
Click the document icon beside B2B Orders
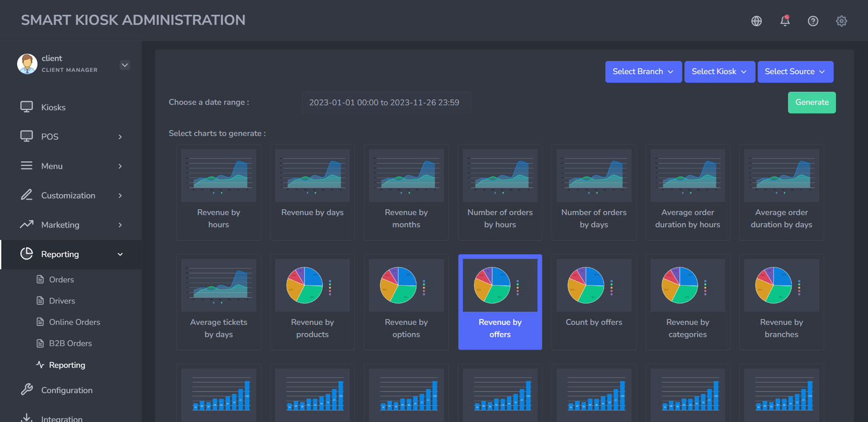tap(40, 343)
